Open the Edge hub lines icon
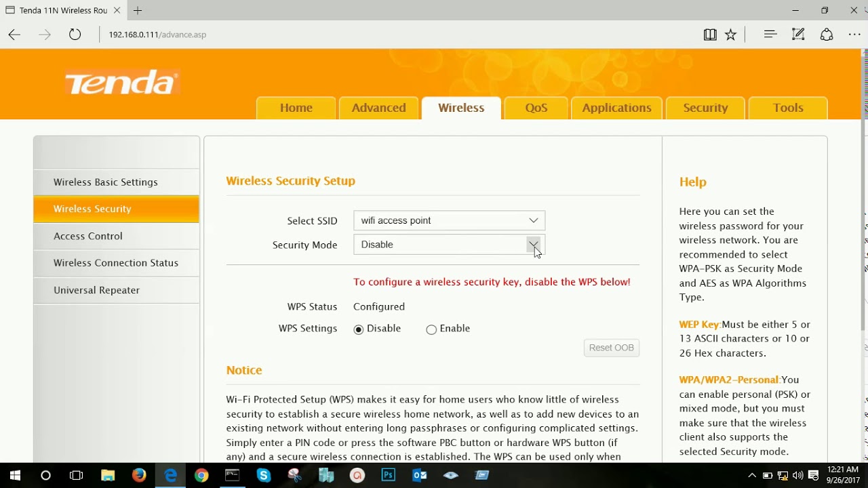Image resolution: width=868 pixels, height=488 pixels. [770, 34]
